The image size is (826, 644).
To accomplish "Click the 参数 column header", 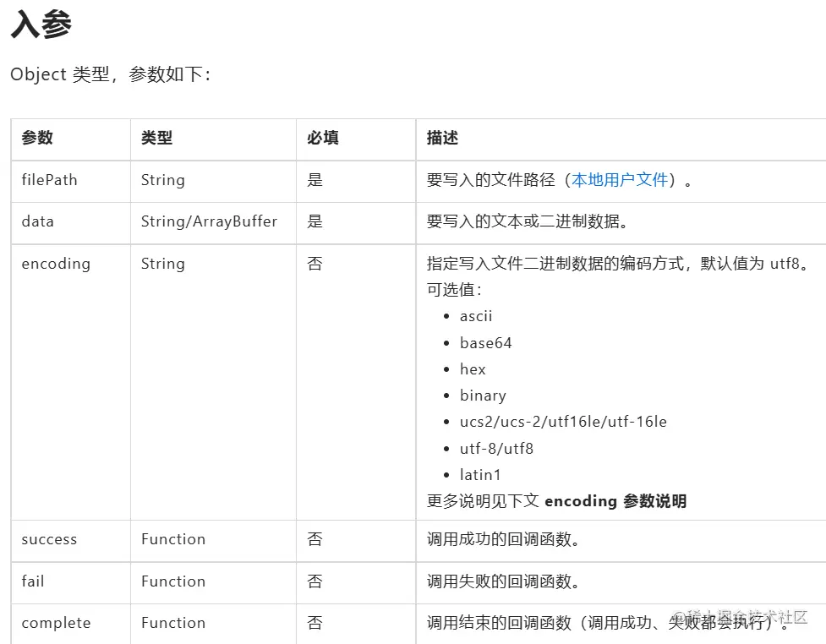I will (x=37, y=138).
